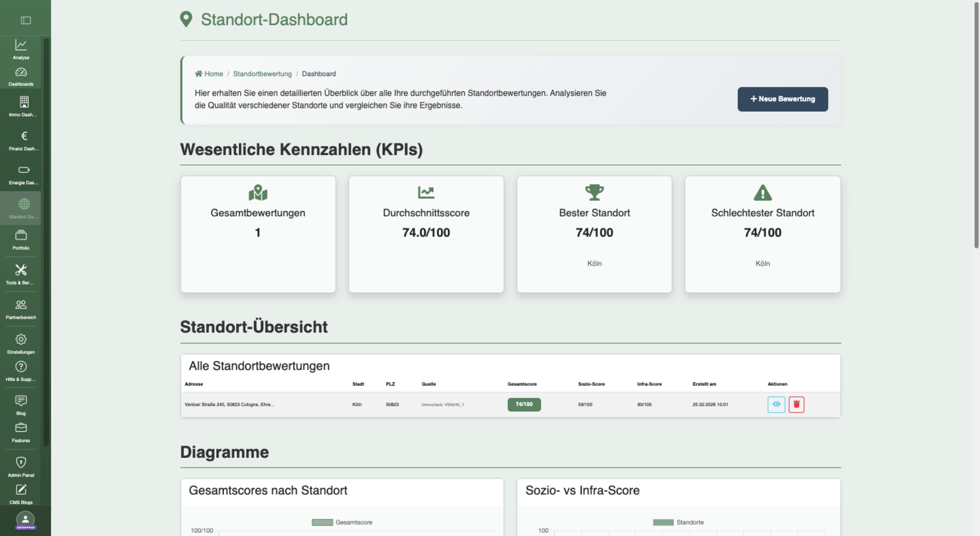Open the user profile avatar
The width and height of the screenshot is (980, 536).
pos(25,520)
